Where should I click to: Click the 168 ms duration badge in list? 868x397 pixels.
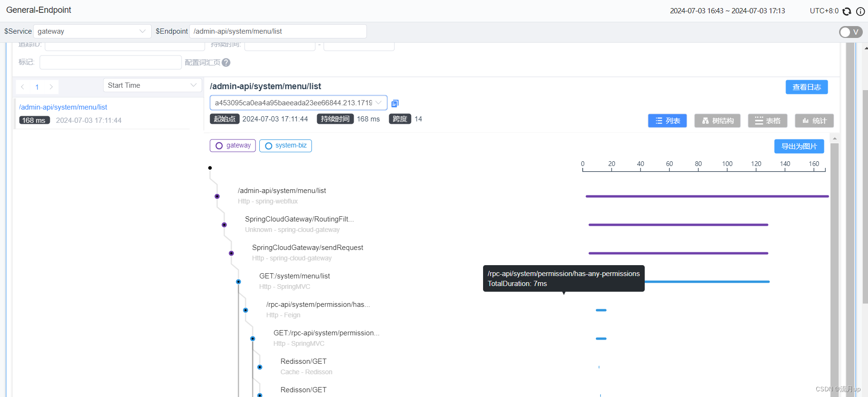pos(34,120)
